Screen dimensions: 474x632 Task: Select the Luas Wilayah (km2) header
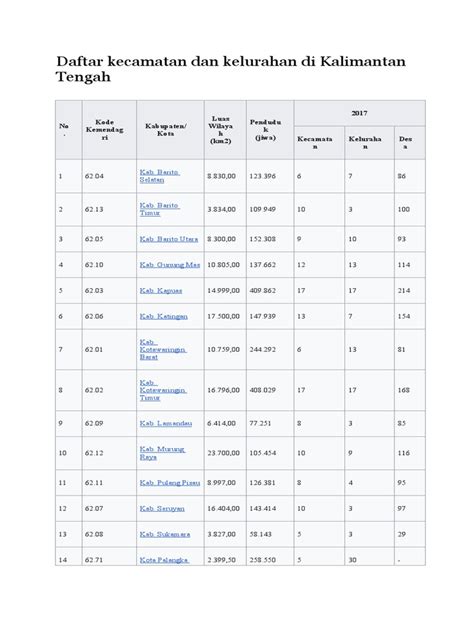(220, 129)
